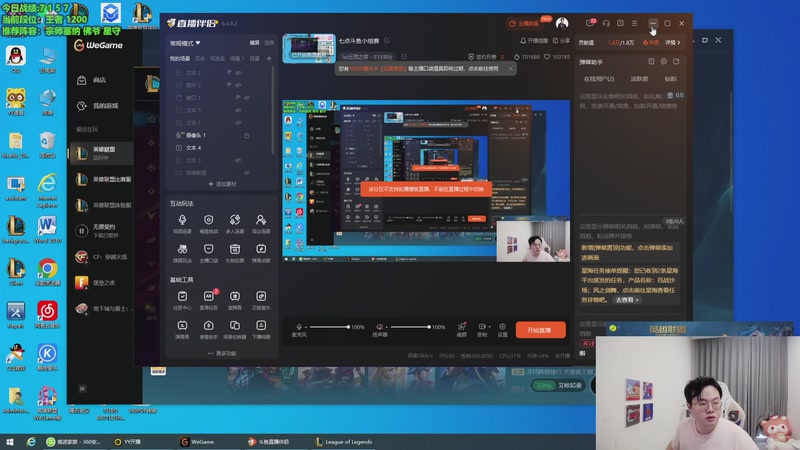
Task: Open the Windows Start menu
Action: (x=10, y=442)
